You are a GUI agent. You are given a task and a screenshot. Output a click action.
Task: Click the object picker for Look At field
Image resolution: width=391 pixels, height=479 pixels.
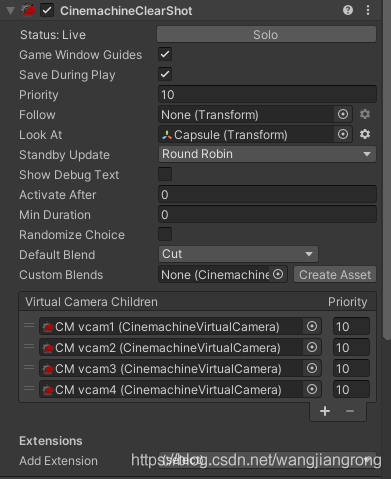pos(343,134)
